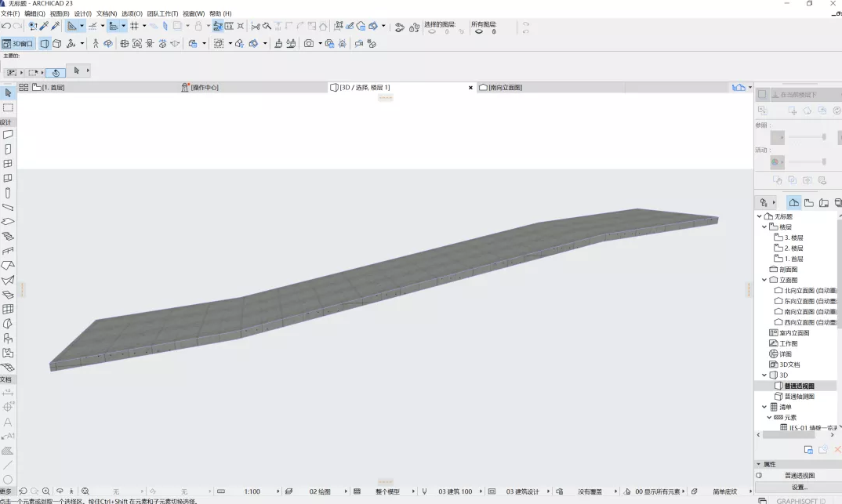Collapse the 楼层 tree node
The width and height of the screenshot is (842, 504).
point(764,227)
